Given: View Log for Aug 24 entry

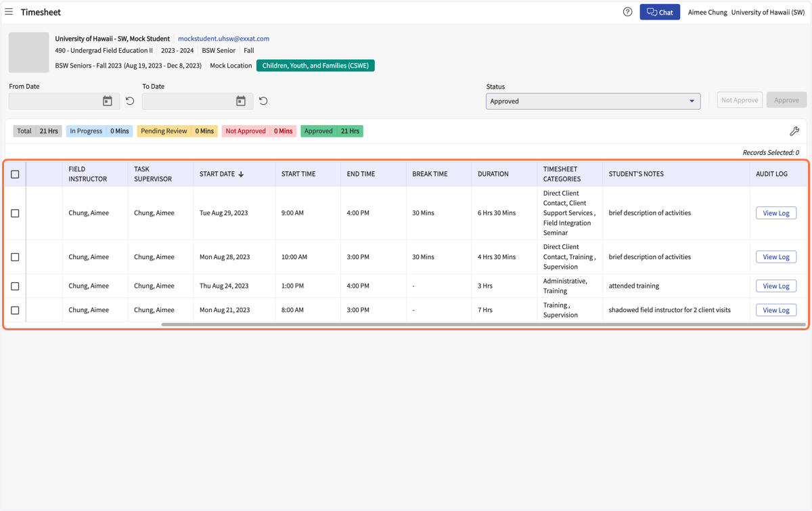Looking at the screenshot, I should 776,286.
